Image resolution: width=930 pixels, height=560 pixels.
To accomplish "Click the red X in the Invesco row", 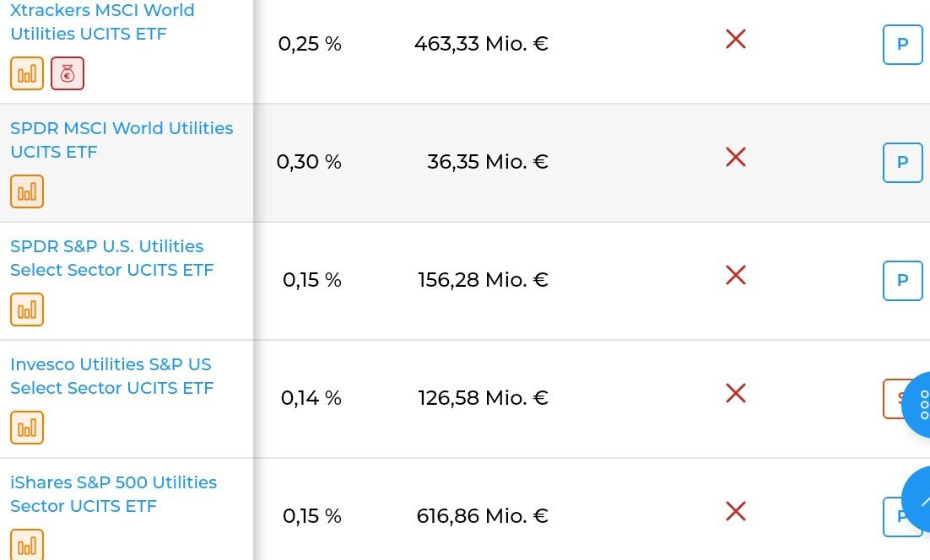I will [735, 393].
